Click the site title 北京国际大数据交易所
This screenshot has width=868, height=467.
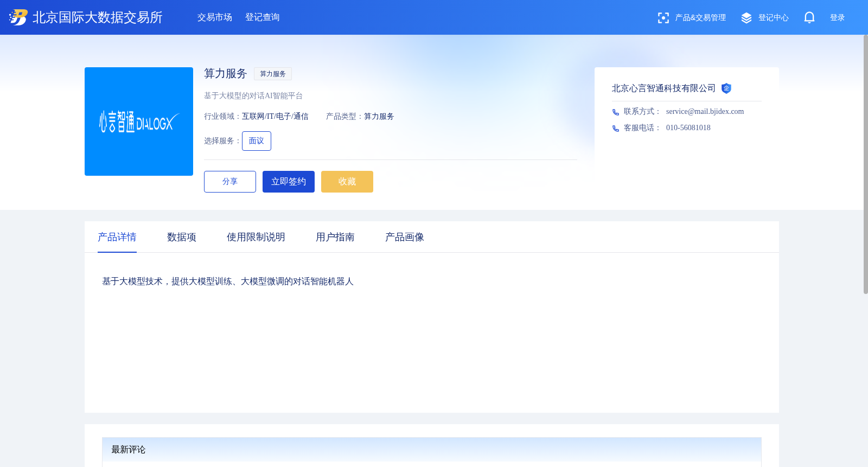tap(98, 17)
